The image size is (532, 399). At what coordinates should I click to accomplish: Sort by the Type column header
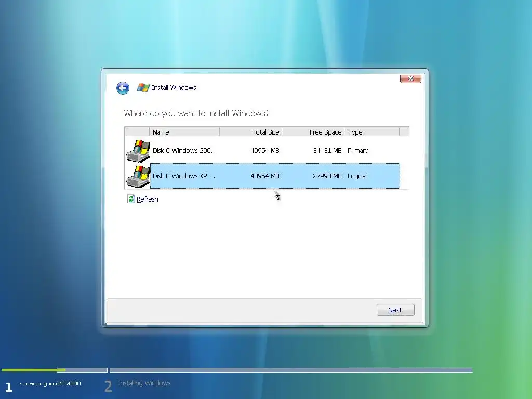[372, 132]
